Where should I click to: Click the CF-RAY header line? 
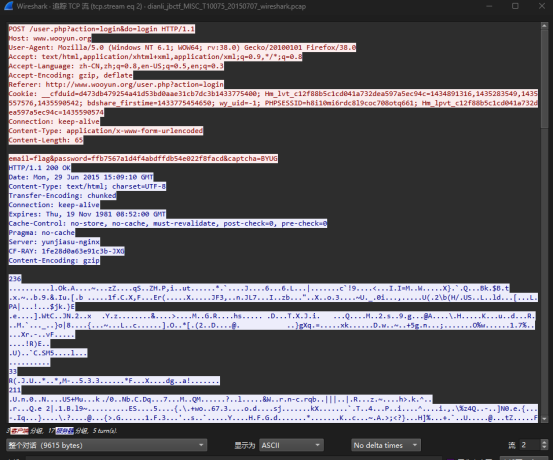(67, 251)
